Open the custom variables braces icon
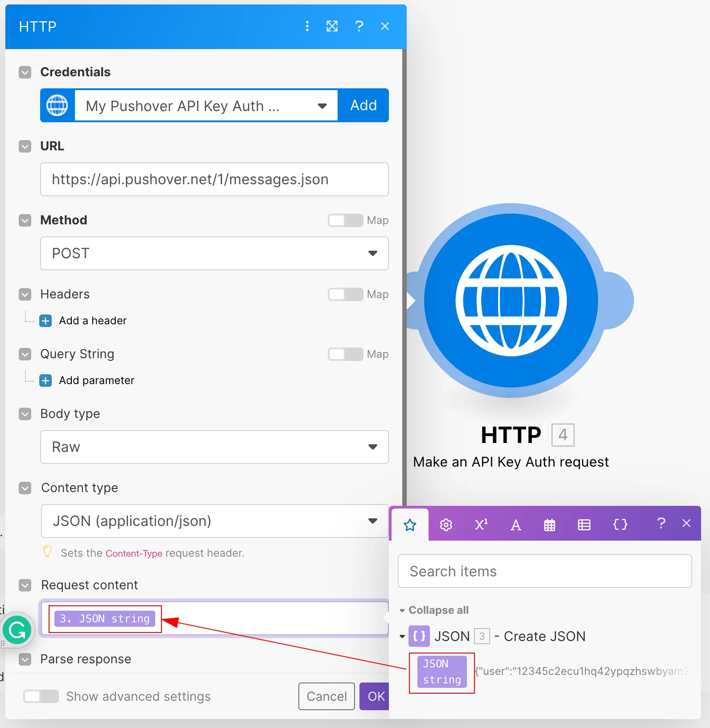 [x=620, y=525]
